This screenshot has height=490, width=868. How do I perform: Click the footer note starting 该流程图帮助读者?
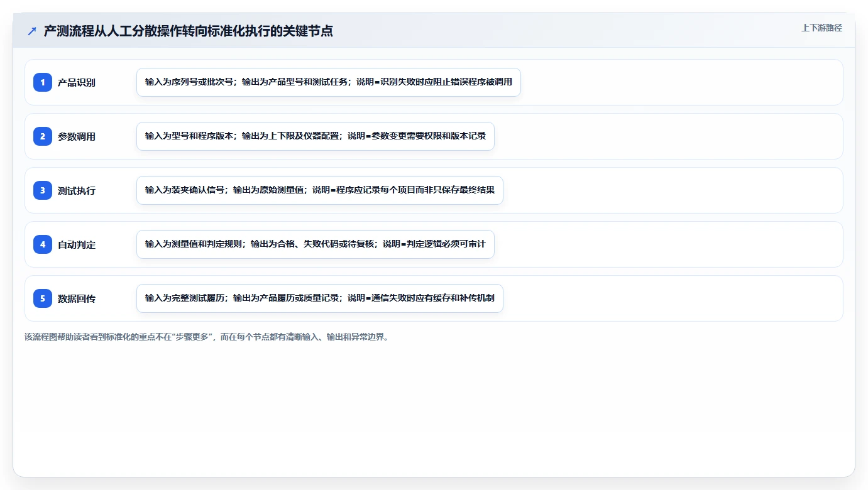click(x=207, y=337)
